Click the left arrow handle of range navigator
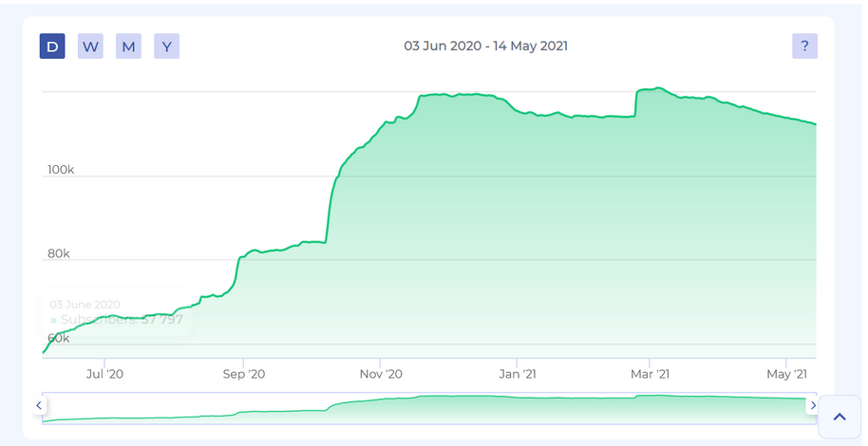Viewport: 868px width, 446px height. tap(39, 405)
